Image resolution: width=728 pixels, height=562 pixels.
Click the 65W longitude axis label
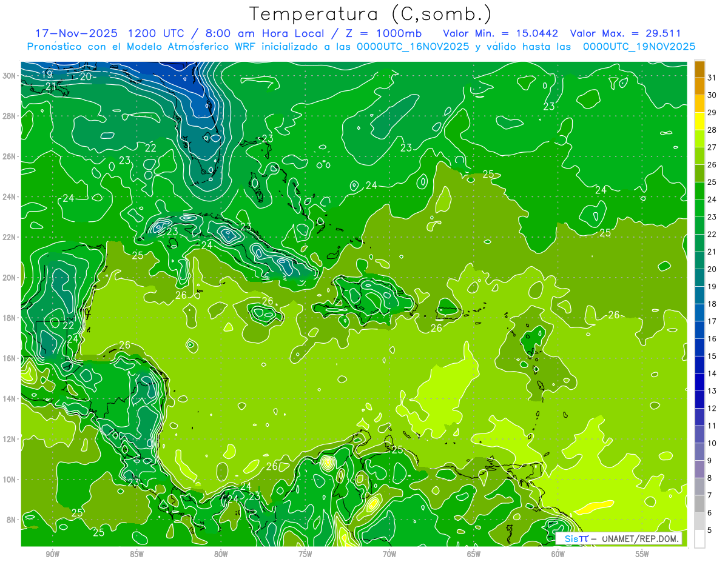point(474,554)
